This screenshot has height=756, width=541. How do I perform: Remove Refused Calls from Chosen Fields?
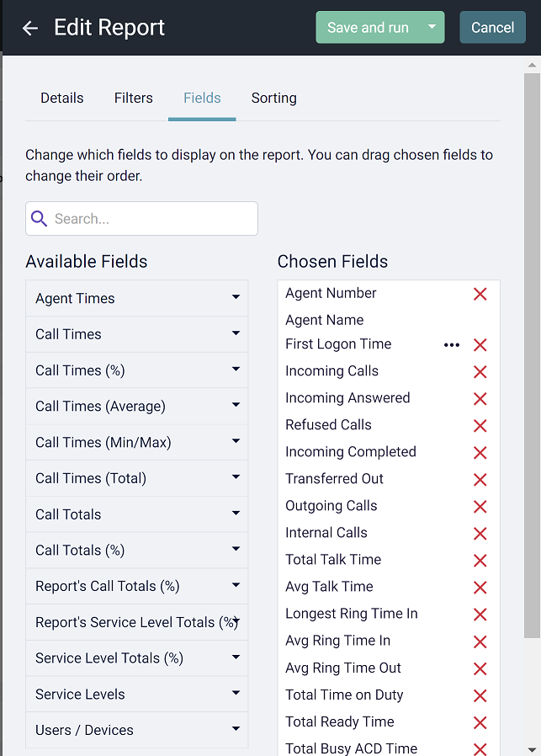480,425
